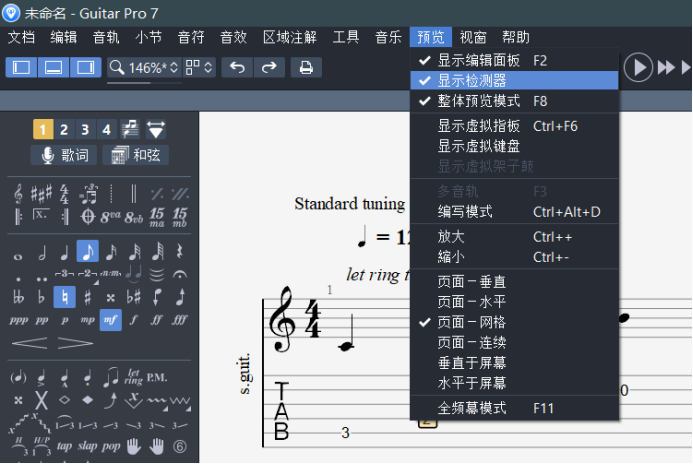The height and width of the screenshot is (464, 693).
Task: Open the 区域注解 menu
Action: pos(290,37)
